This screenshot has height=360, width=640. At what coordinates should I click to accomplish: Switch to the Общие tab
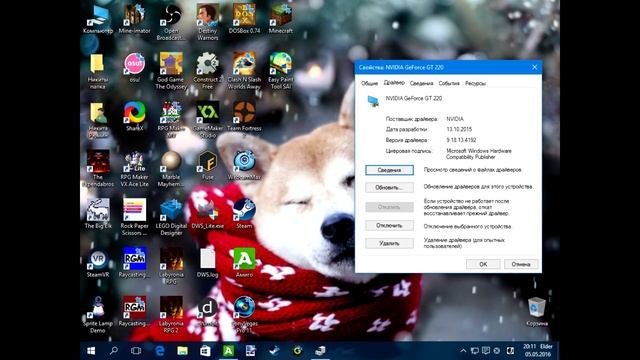pyautogui.click(x=369, y=83)
